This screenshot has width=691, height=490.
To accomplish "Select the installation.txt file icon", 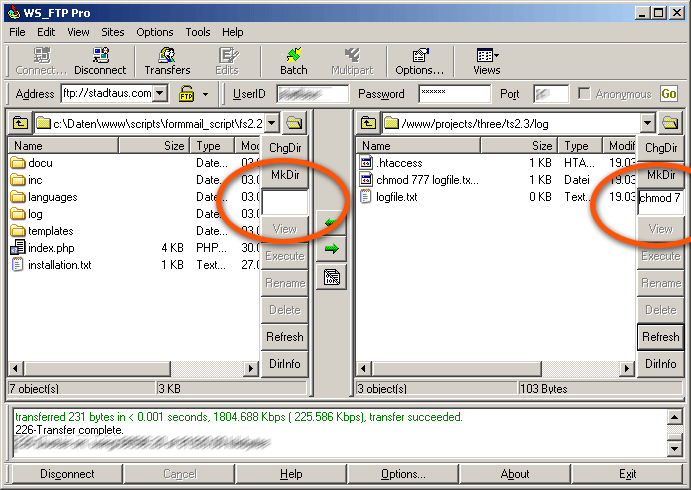I will [x=18, y=264].
